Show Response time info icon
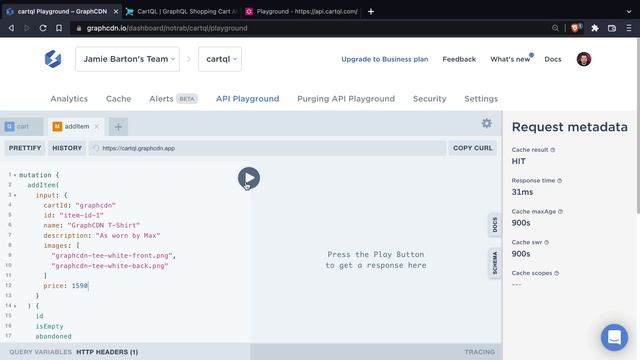 click(x=560, y=180)
